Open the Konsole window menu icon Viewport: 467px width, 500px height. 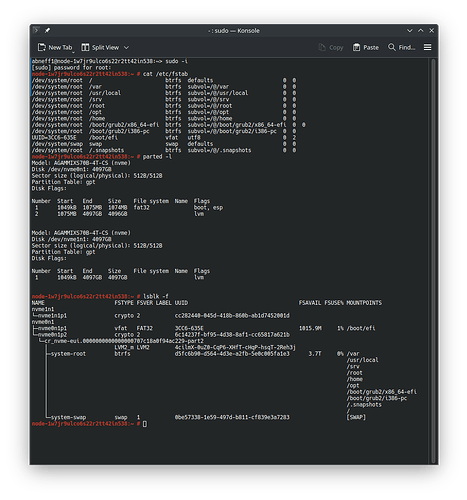36,30
